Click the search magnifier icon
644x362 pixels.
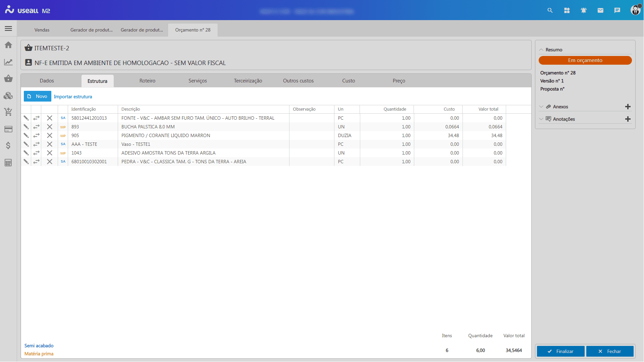550,10
